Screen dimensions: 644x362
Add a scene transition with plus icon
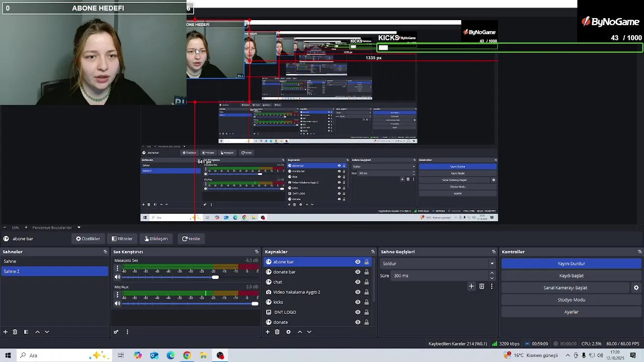click(471, 287)
